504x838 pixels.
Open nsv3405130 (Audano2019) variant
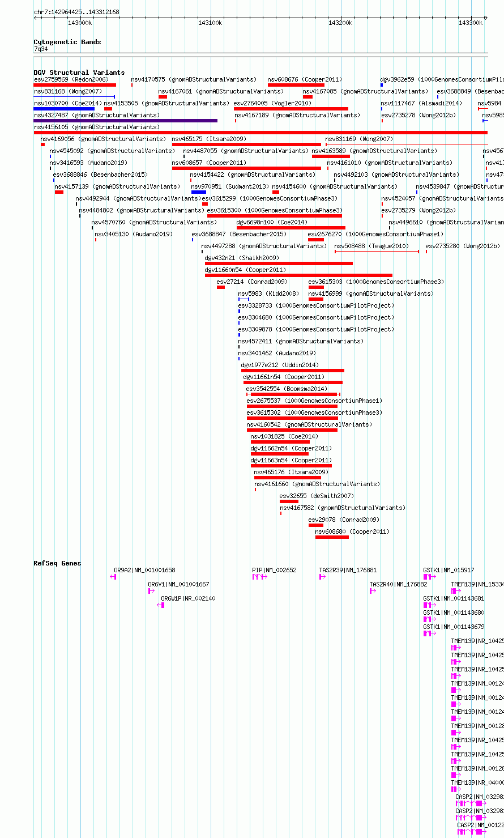tap(134, 235)
